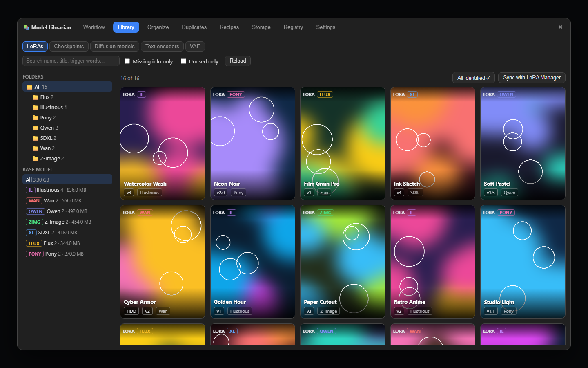588x368 pixels.
Task: Open the Recipes tab
Action: pyautogui.click(x=229, y=27)
